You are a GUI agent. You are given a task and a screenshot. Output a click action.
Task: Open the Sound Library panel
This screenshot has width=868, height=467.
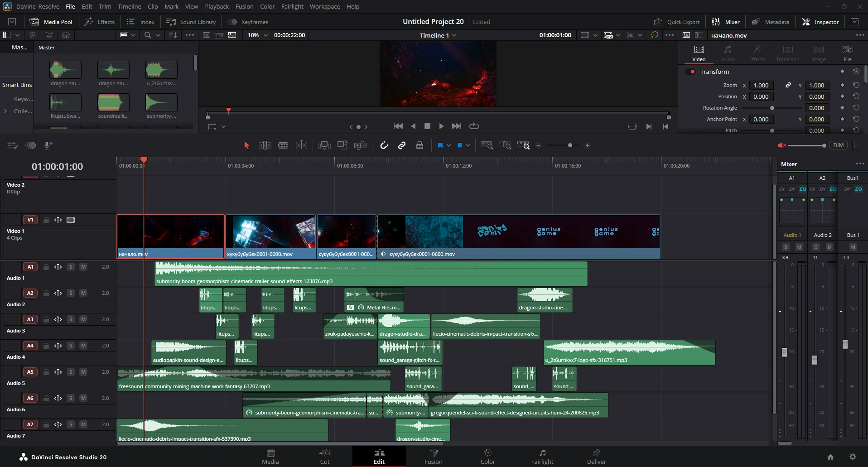point(191,22)
